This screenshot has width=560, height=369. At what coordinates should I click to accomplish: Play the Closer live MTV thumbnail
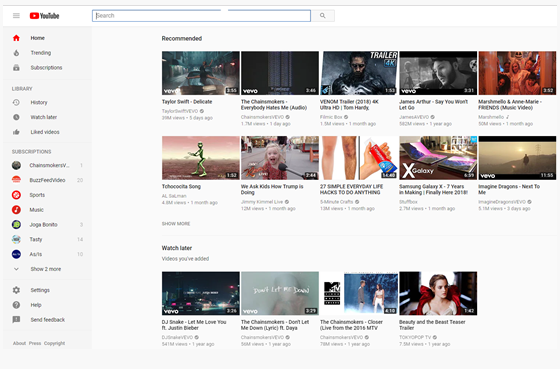coord(359,293)
